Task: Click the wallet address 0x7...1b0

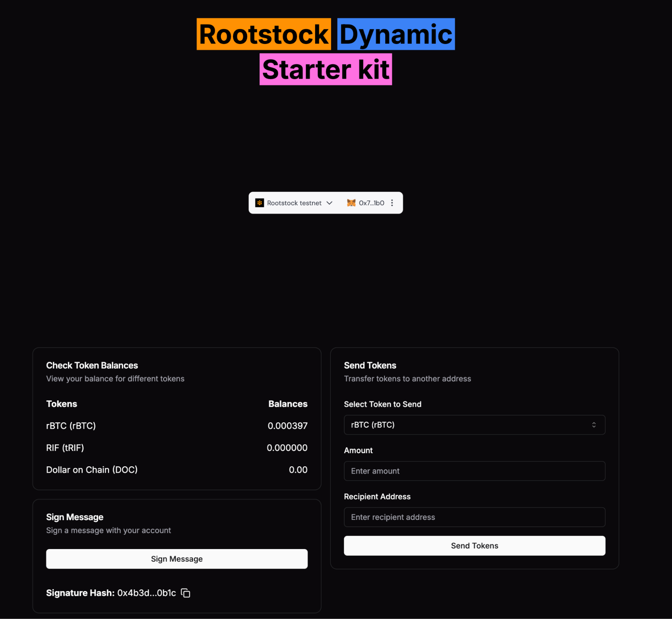Action: [371, 203]
